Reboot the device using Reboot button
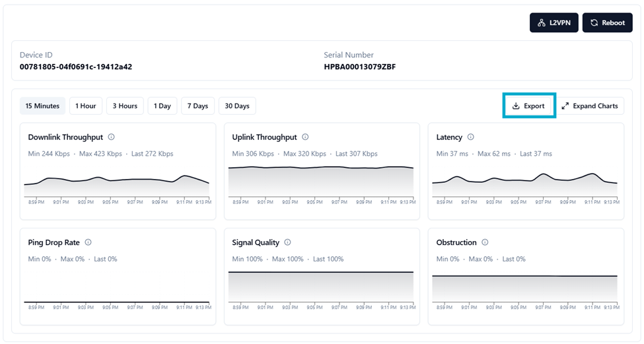The height and width of the screenshot is (344, 644). (x=607, y=22)
